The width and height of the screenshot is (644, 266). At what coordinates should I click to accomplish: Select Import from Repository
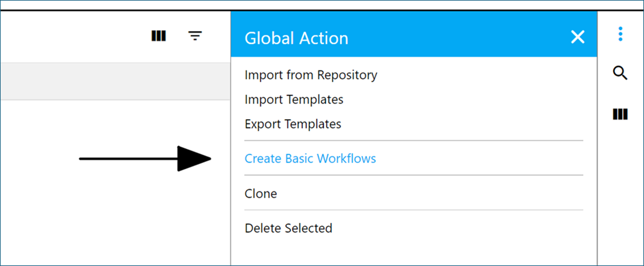(310, 75)
